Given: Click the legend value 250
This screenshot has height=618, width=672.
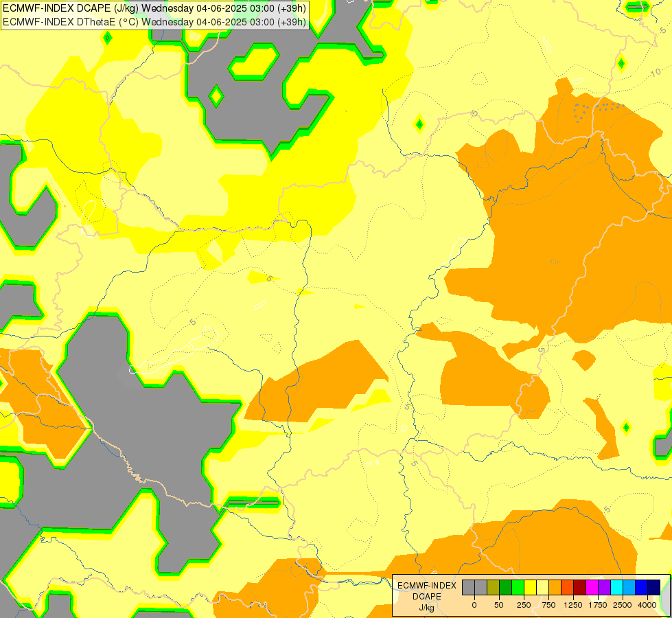Looking at the screenshot, I should pos(524,605).
